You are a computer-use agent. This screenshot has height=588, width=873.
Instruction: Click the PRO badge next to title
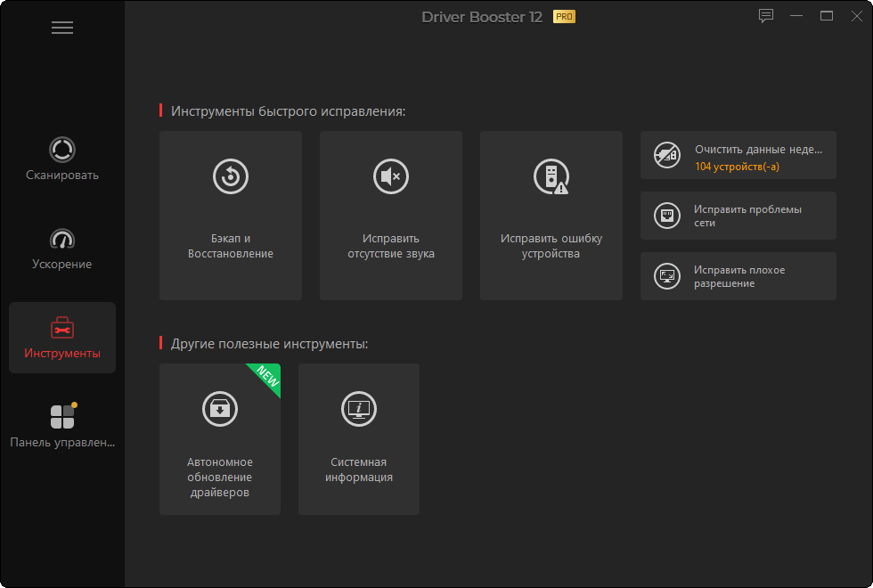[x=564, y=16]
